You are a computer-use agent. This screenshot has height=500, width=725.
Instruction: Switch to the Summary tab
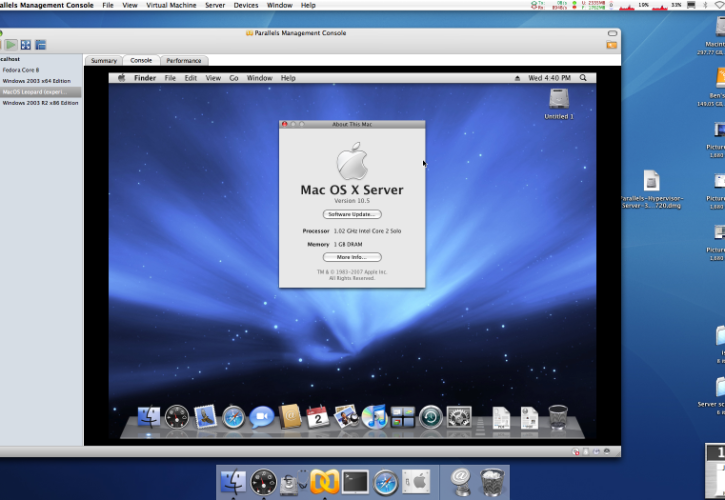104,61
